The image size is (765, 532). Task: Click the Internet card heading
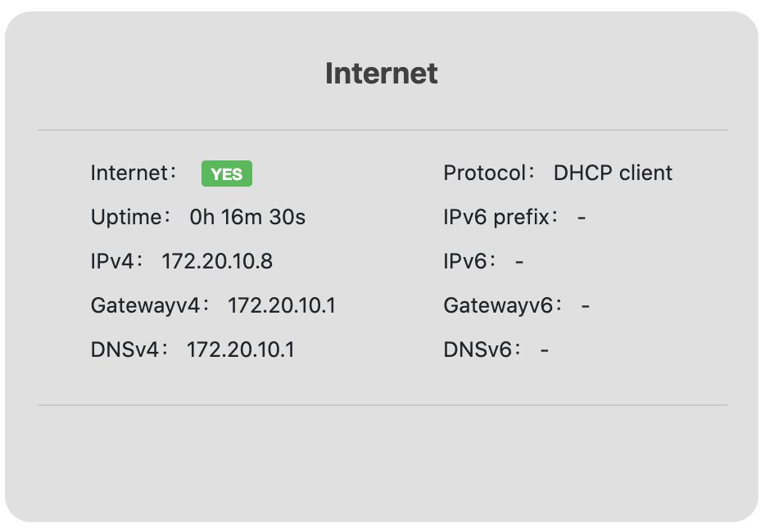coord(382,74)
